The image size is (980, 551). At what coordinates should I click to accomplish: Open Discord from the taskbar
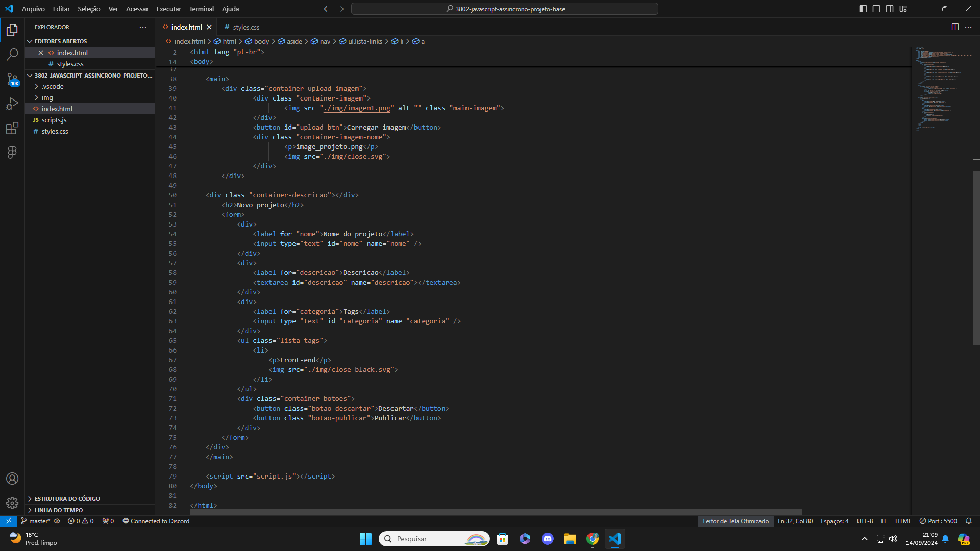pos(548,539)
